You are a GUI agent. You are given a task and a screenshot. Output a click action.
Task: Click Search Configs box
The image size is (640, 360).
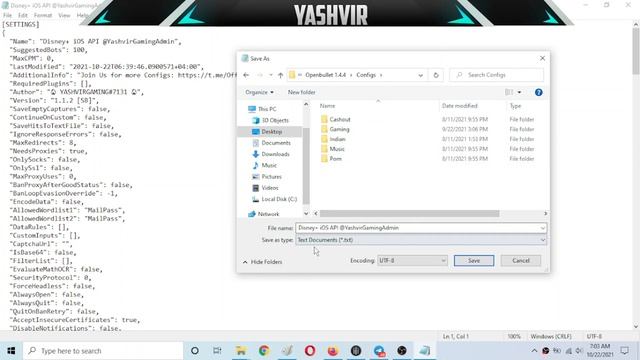[496, 75]
